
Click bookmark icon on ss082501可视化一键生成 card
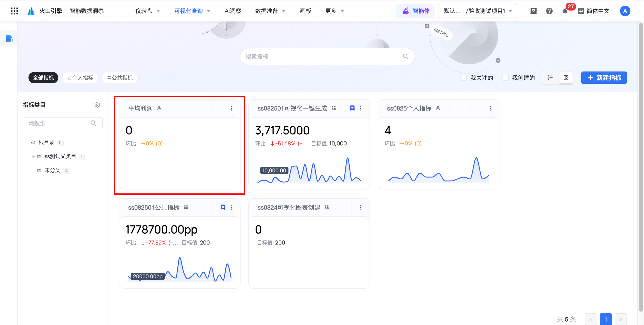(352, 108)
